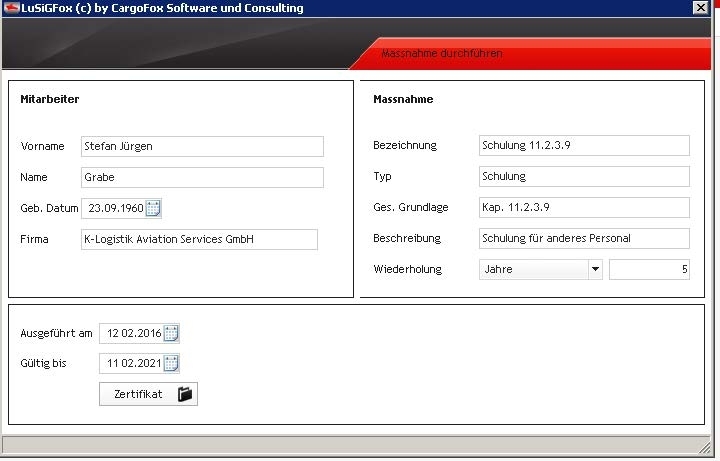Click the Gültig bis label
Viewport: 720px width, 461px height.
click(43, 364)
